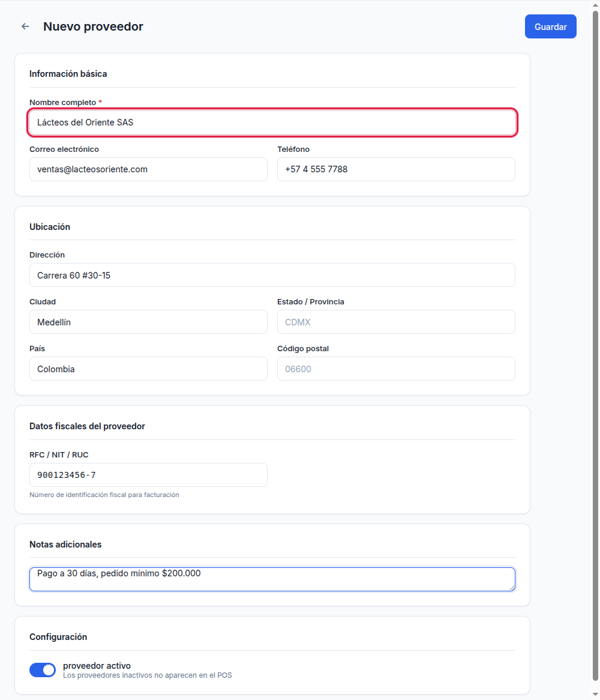
Task: Click the Notas adicionales section title
Action: pos(65,545)
